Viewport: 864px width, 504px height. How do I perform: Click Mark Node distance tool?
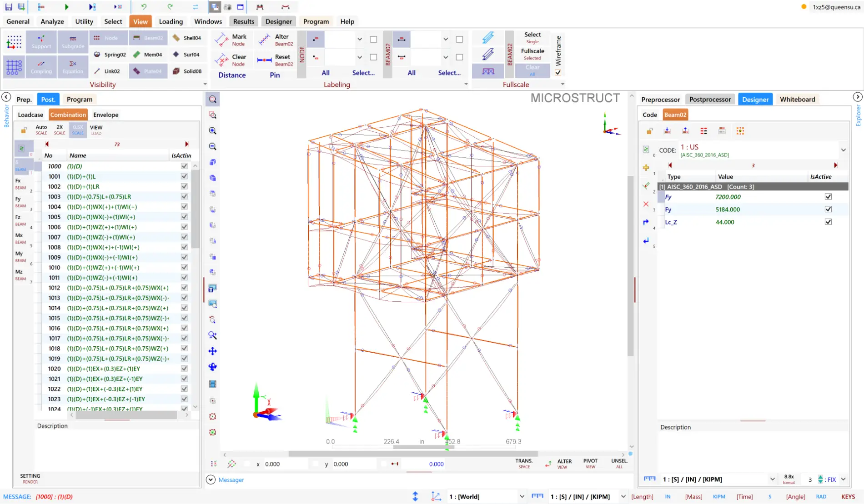point(231,40)
